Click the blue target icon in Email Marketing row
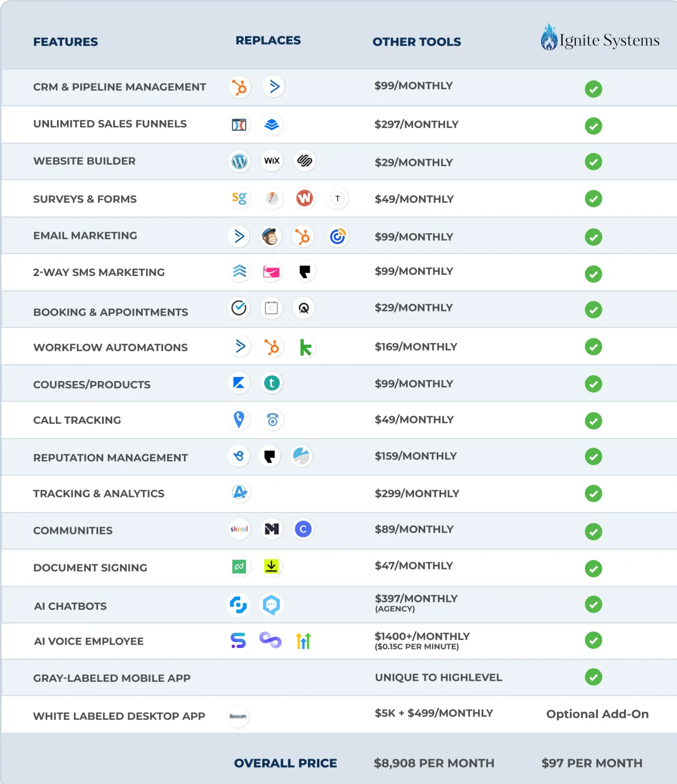This screenshot has height=784, width=677. (x=337, y=236)
